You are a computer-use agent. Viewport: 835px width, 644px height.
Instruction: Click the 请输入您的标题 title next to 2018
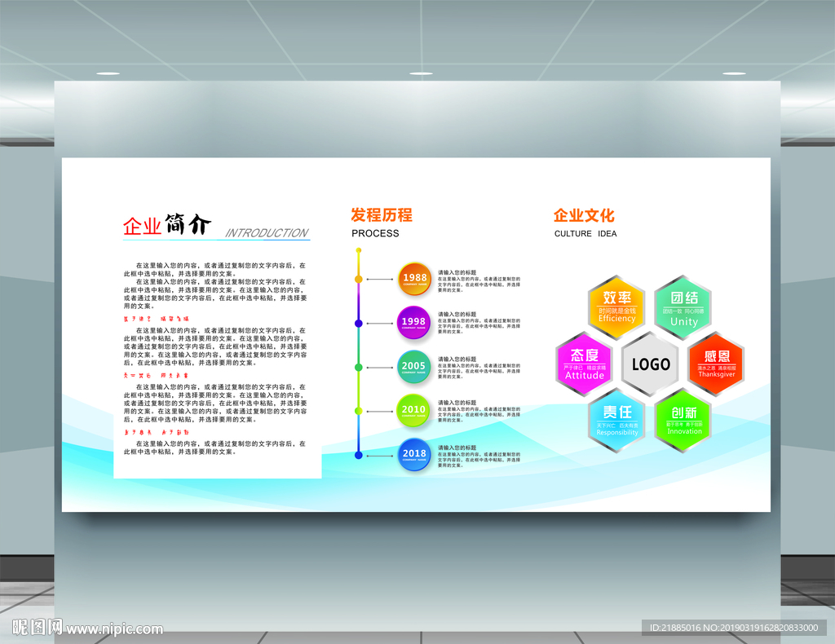(457, 448)
